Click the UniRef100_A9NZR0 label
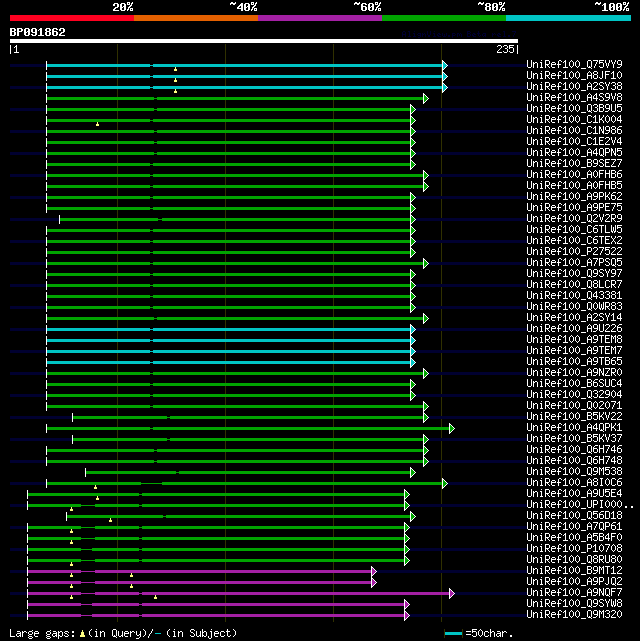 click(574, 373)
